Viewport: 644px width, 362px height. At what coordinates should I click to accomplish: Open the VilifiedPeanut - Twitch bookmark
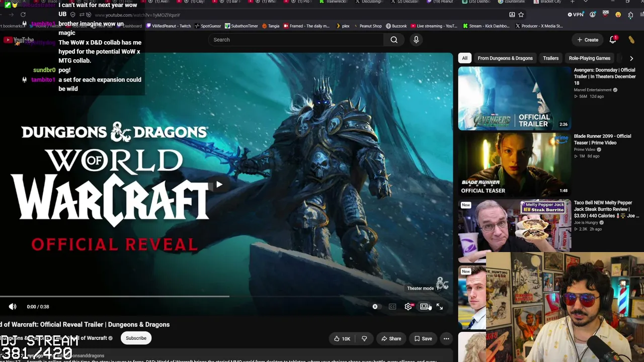pyautogui.click(x=168, y=26)
